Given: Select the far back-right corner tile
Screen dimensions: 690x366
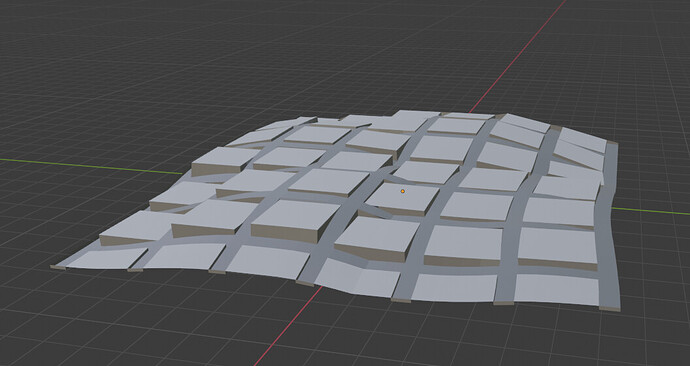Looking at the screenshot, I should [582, 139].
